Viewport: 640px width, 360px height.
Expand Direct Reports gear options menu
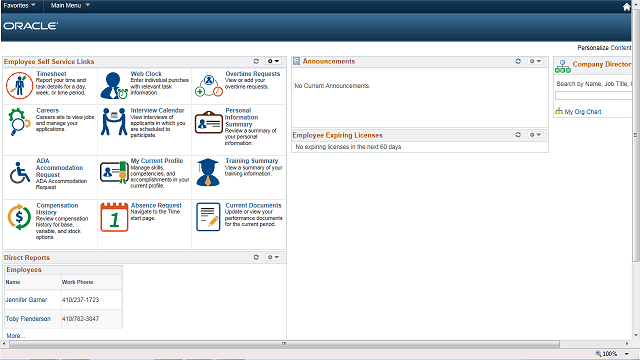(273, 257)
